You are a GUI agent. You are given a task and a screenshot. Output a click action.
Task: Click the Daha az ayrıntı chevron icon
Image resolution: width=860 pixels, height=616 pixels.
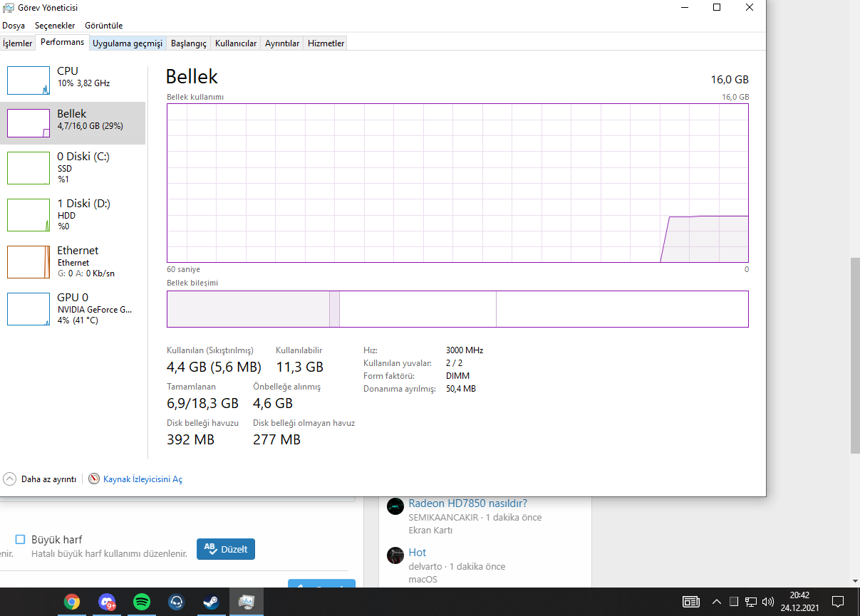tap(9, 479)
